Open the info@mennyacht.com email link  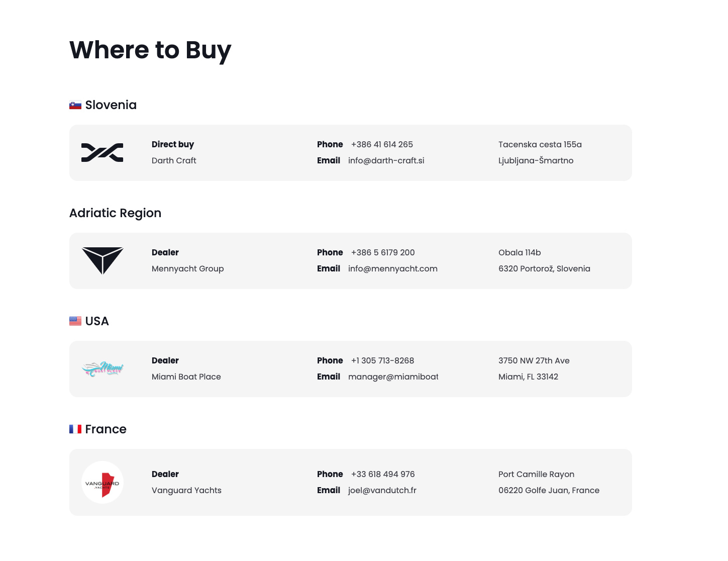(392, 269)
